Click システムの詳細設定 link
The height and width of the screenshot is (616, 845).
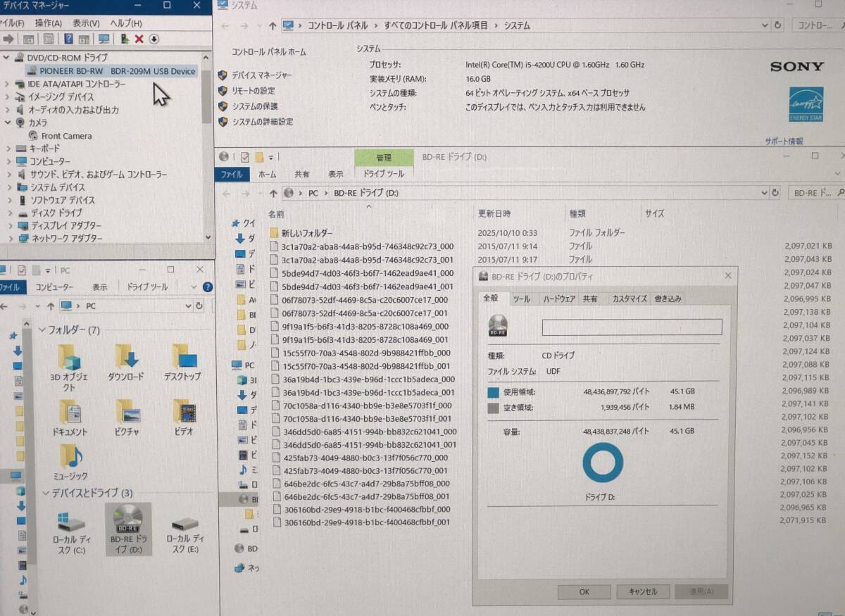(x=262, y=122)
